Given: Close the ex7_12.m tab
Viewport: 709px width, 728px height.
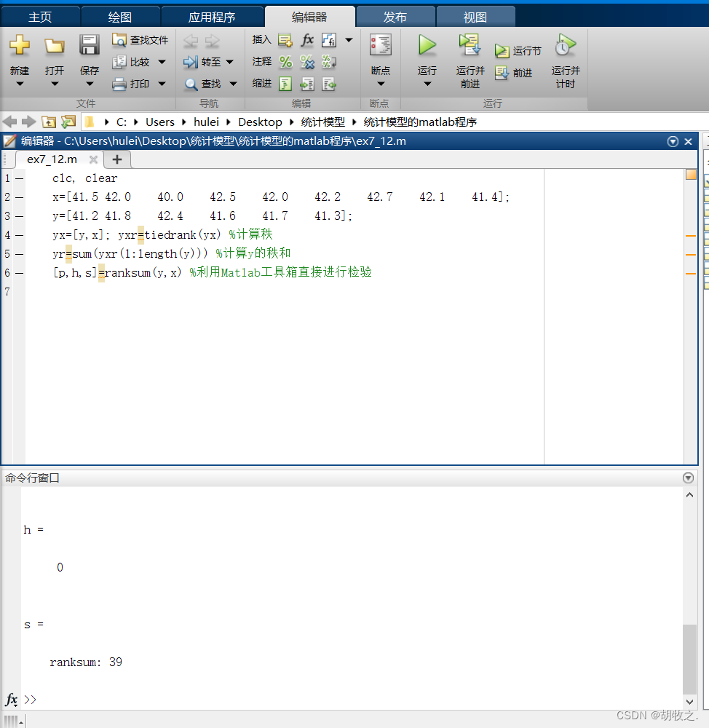Looking at the screenshot, I should click(93, 159).
